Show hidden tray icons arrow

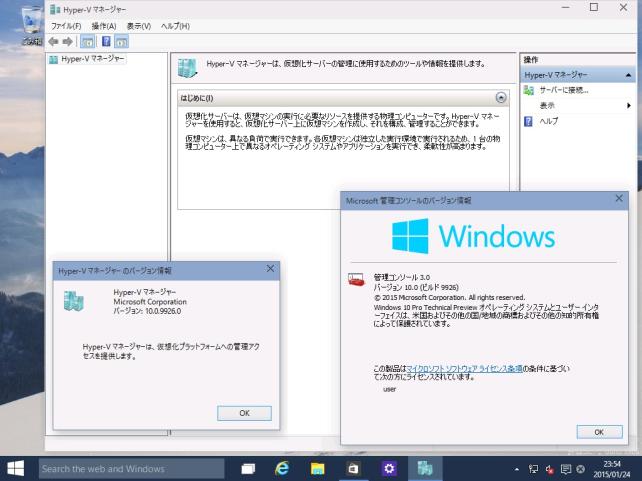[517, 469]
